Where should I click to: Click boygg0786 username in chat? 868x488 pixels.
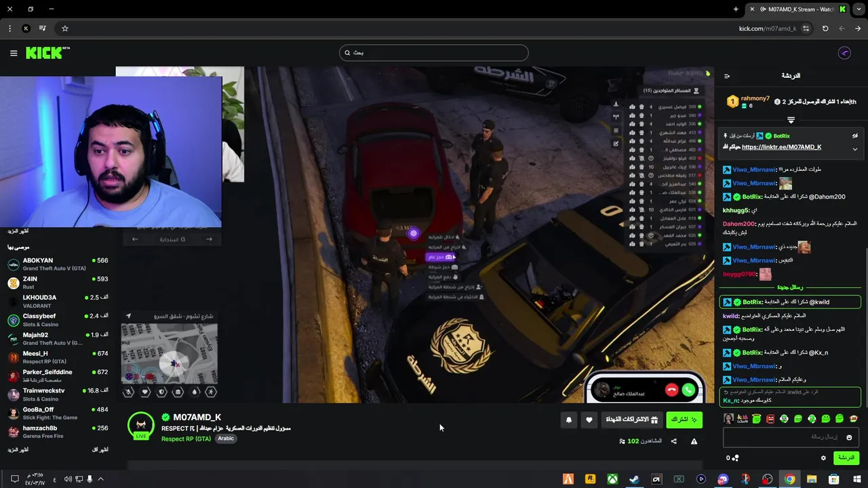tap(739, 274)
